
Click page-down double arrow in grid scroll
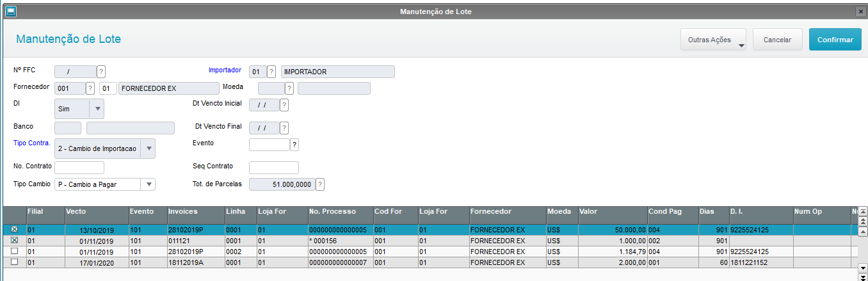(862, 277)
